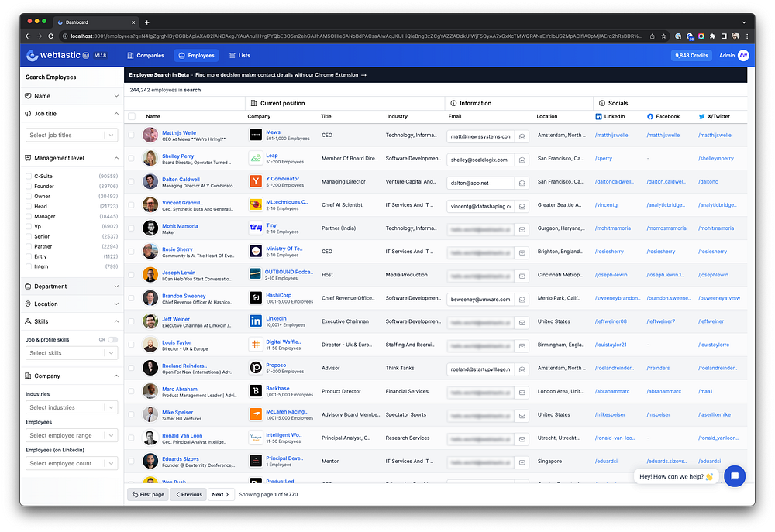
Task: Open Chrome three-dot menu
Action: pyautogui.click(x=747, y=36)
